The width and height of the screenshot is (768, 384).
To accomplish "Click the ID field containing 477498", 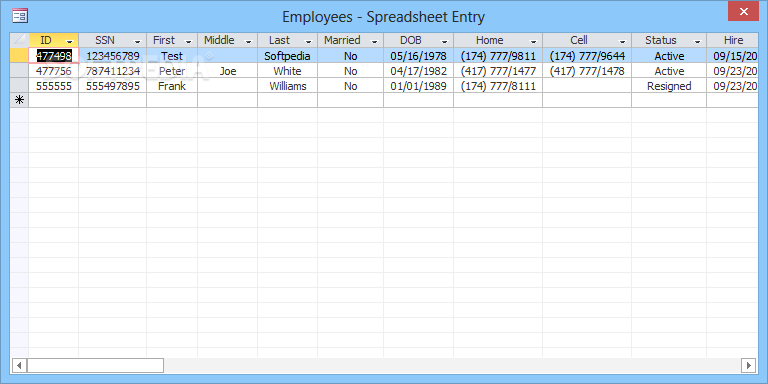I will pyautogui.click(x=54, y=56).
